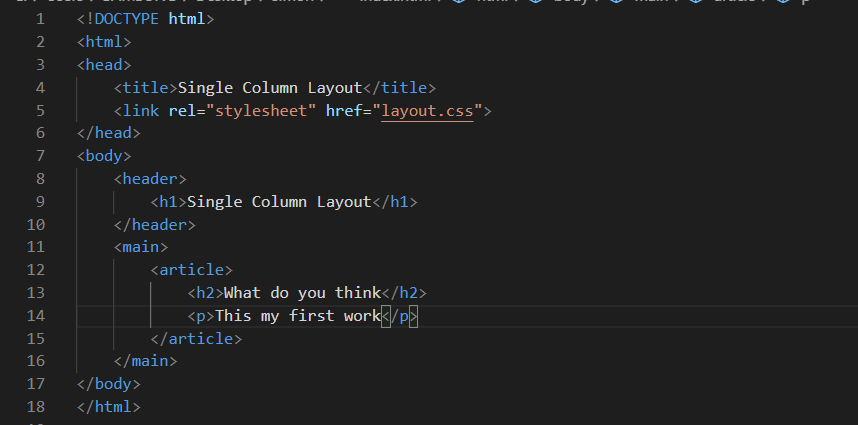Open the layout.css link in href
Screen dimensions: 858x425
pyautogui.click(x=427, y=111)
